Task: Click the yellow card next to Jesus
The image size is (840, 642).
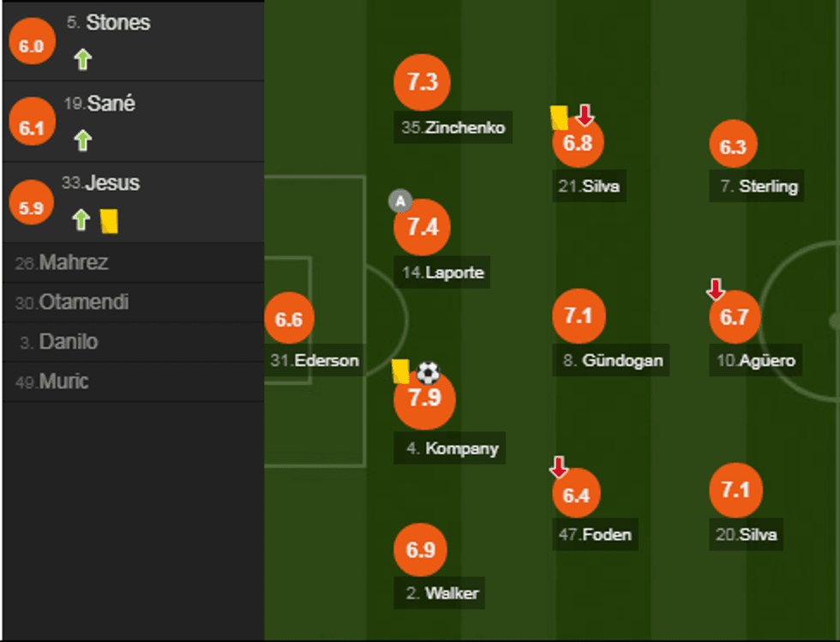Action: tap(109, 221)
